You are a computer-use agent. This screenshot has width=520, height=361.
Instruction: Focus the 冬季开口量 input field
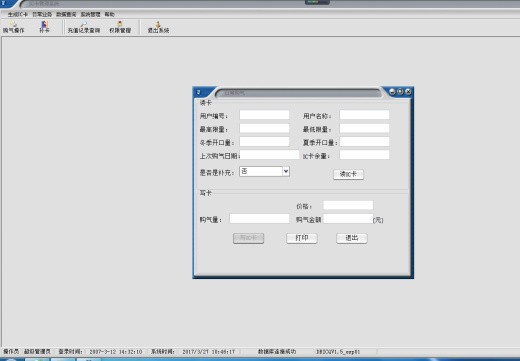[x=264, y=142]
